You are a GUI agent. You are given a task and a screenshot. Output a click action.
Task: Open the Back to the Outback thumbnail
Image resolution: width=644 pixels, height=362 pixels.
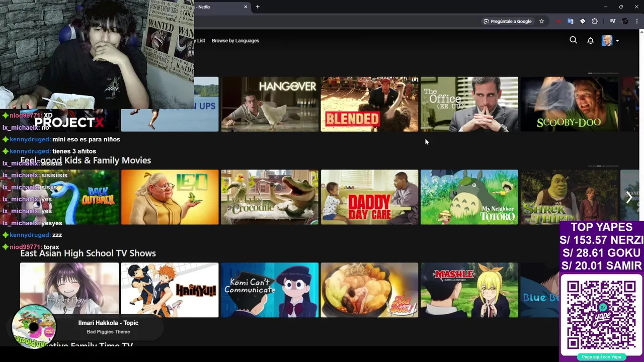click(x=69, y=197)
